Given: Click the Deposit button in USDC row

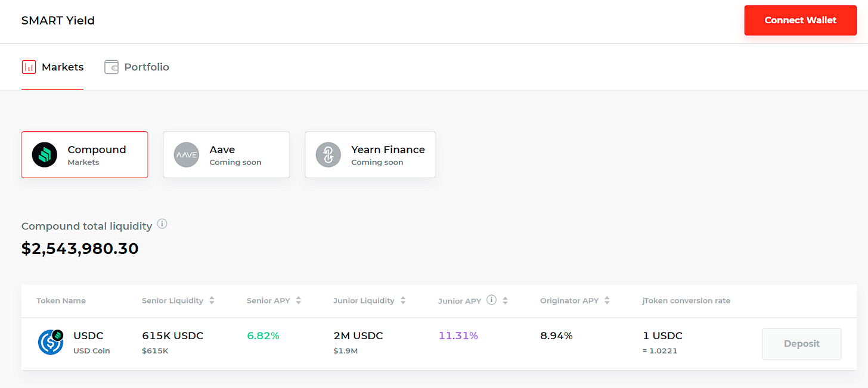Looking at the screenshot, I should click(x=802, y=344).
